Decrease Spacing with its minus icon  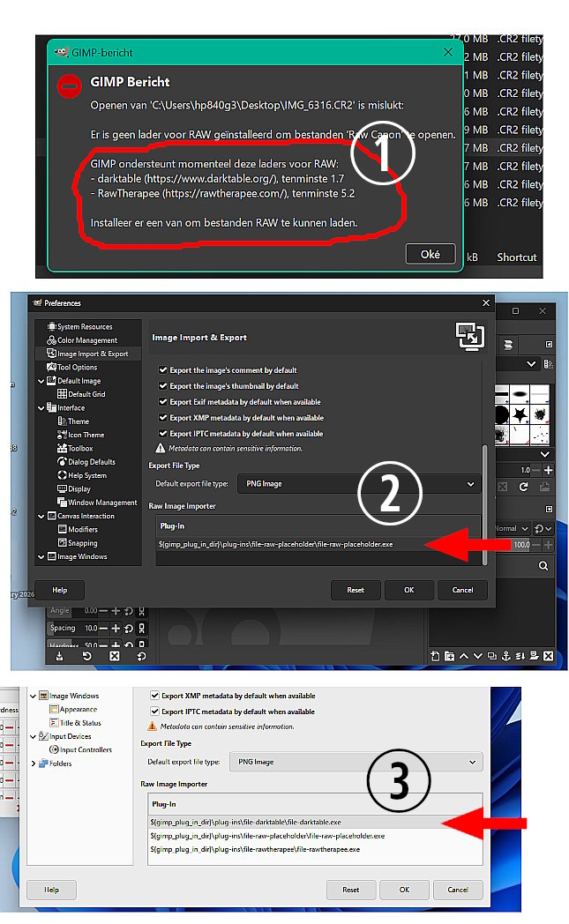tap(104, 628)
